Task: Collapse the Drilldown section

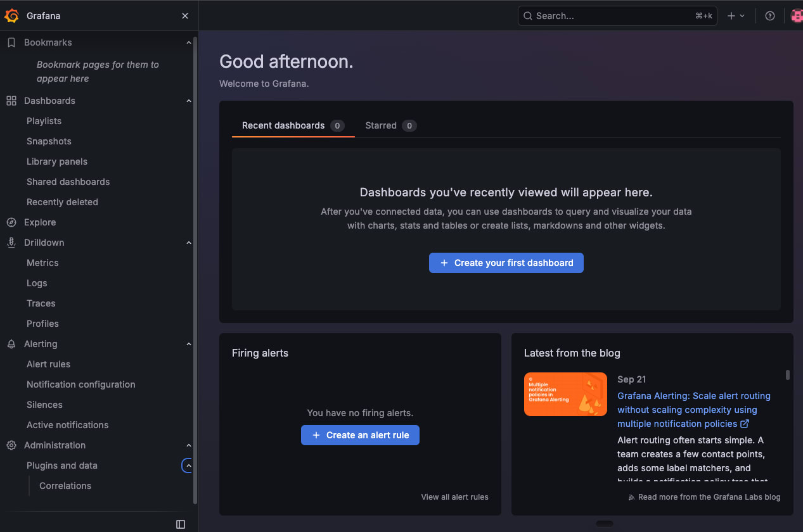Action: coord(188,243)
